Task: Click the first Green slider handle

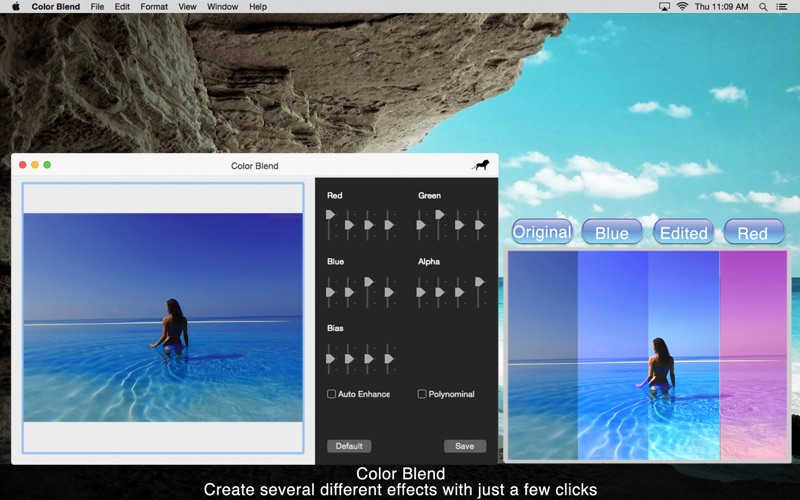Action: [420, 224]
